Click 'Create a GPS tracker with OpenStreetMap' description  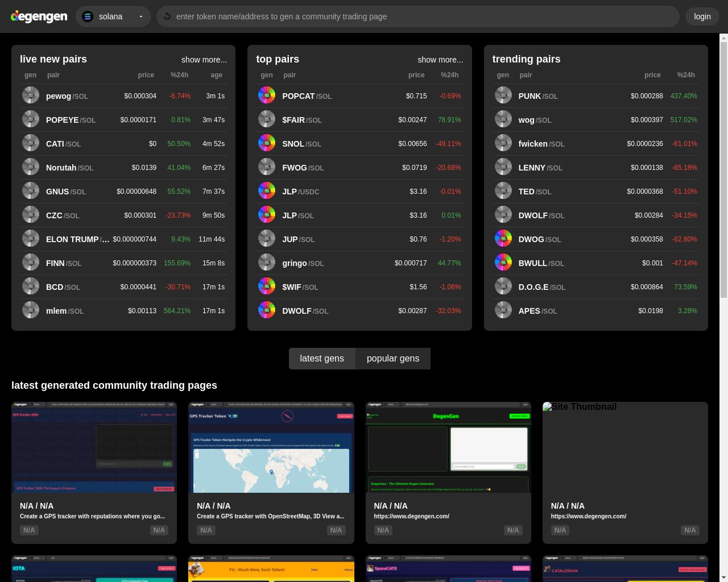271,517
